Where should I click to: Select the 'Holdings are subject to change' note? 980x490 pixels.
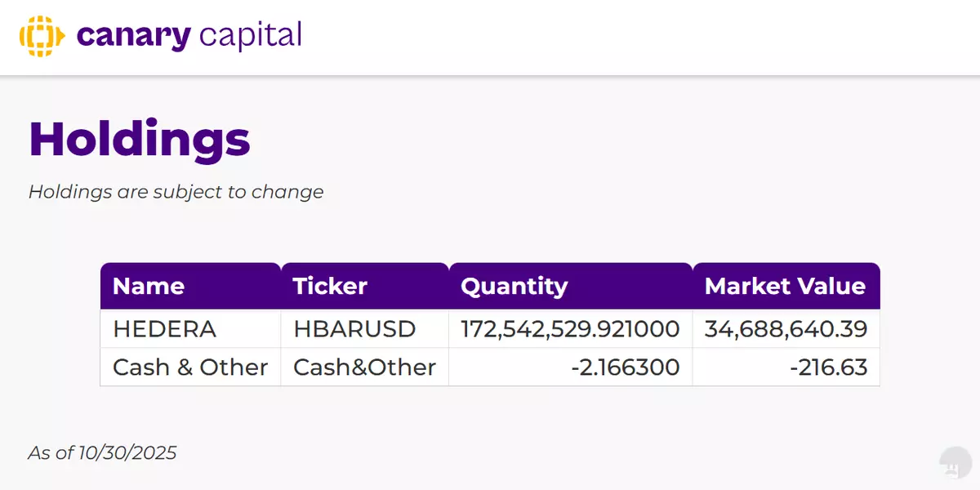(176, 192)
